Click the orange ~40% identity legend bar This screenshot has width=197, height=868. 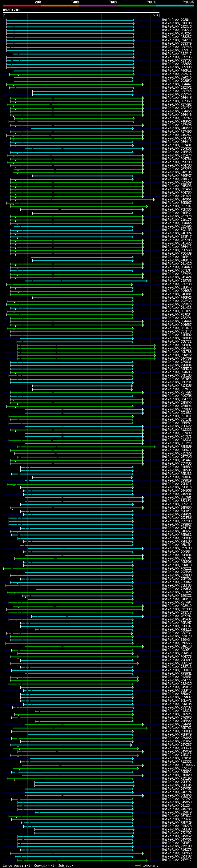tap(60, 6)
